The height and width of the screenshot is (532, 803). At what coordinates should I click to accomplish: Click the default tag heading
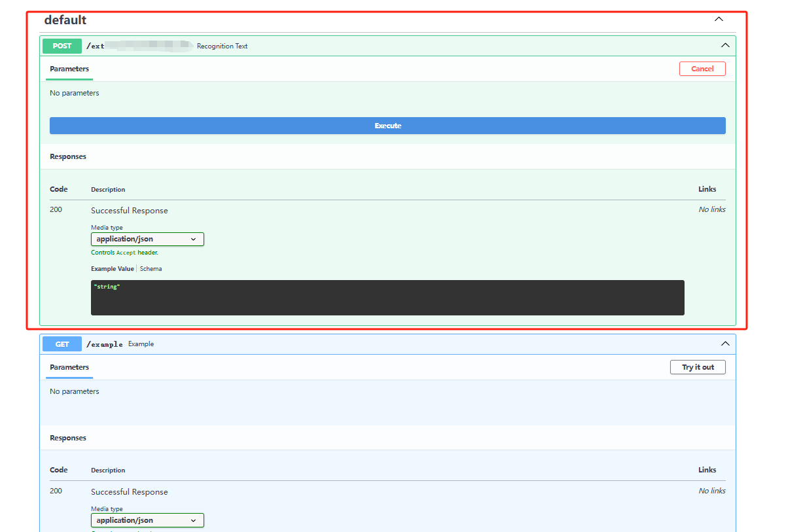pos(65,20)
